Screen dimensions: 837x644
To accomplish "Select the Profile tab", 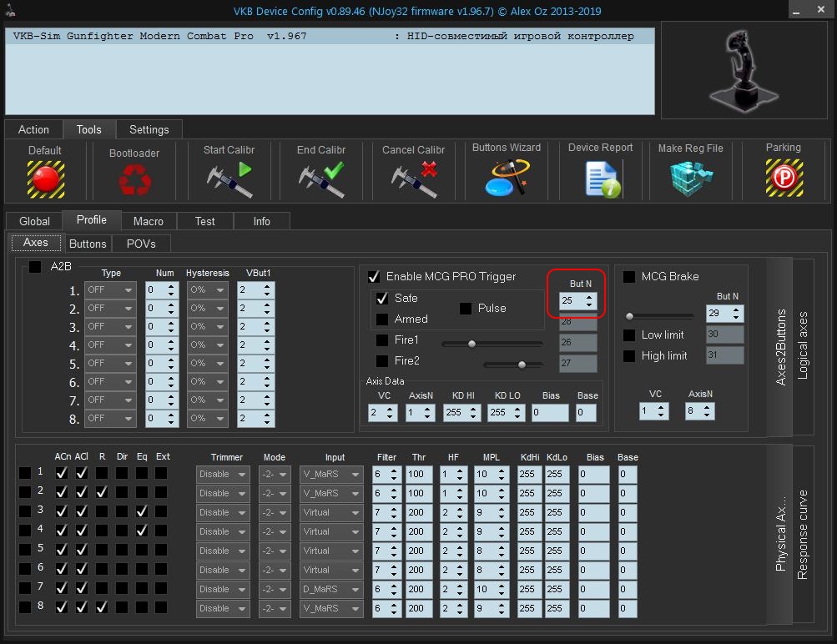I will pyautogui.click(x=92, y=220).
